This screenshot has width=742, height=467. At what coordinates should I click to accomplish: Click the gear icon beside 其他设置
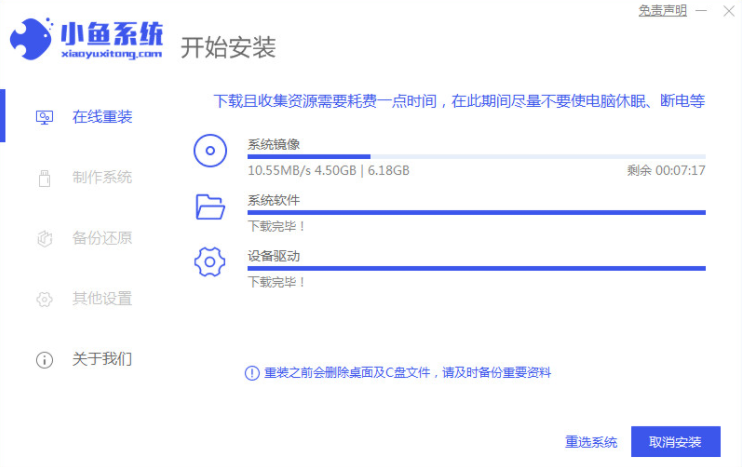pos(44,299)
